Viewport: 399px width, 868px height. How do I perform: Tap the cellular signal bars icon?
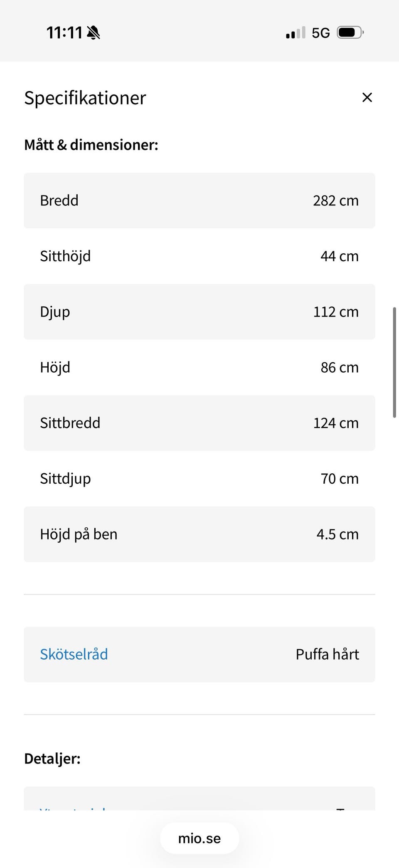[296, 33]
